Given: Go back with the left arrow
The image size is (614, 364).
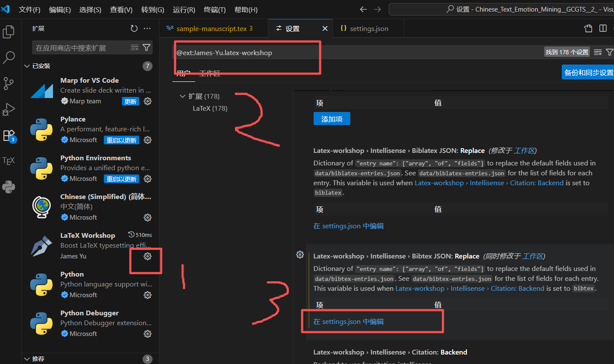Looking at the screenshot, I should point(363,9).
